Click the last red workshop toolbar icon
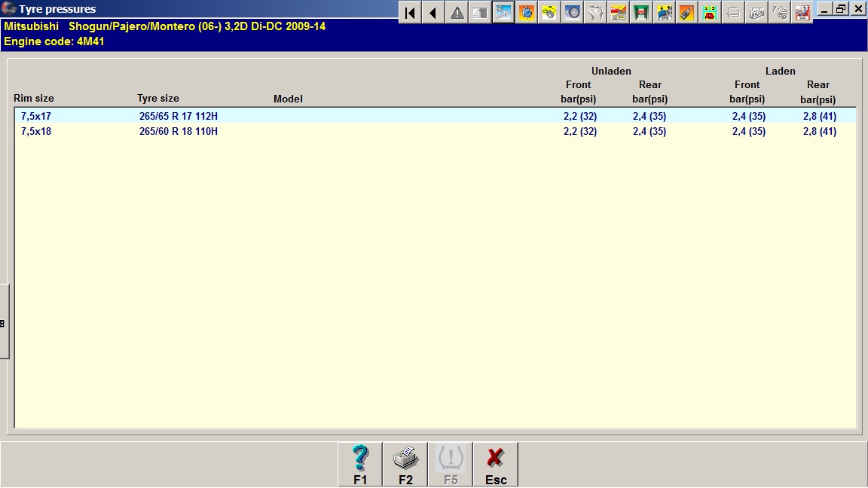This screenshot has height=488, width=868. coord(802,12)
